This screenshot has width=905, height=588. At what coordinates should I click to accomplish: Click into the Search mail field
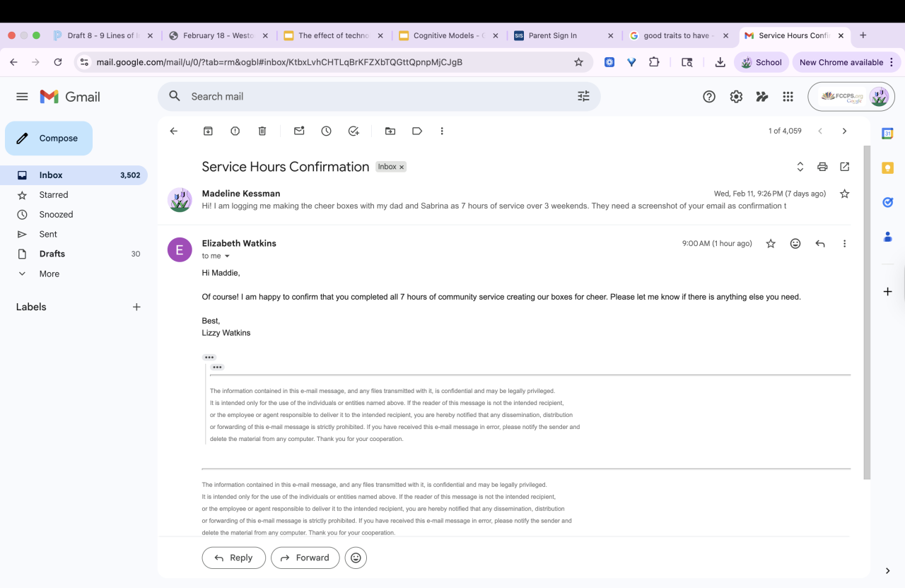point(379,97)
